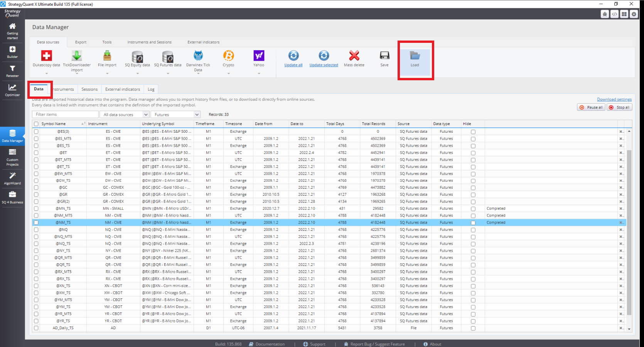644x347 pixels.
Task: Click the Pause all button
Action: (591, 107)
